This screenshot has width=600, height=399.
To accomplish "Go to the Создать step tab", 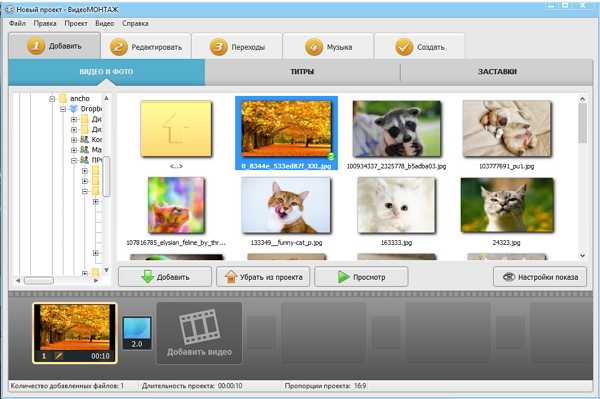I will click(420, 47).
